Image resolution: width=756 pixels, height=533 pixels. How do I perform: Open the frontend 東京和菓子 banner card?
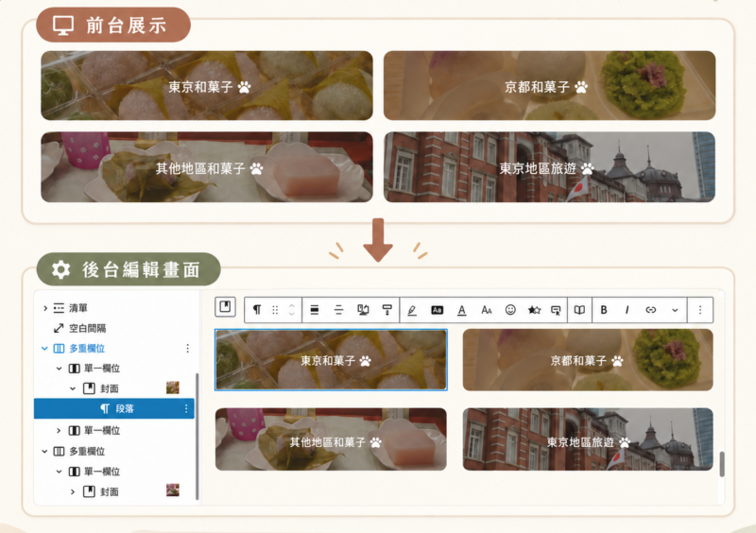point(207,86)
